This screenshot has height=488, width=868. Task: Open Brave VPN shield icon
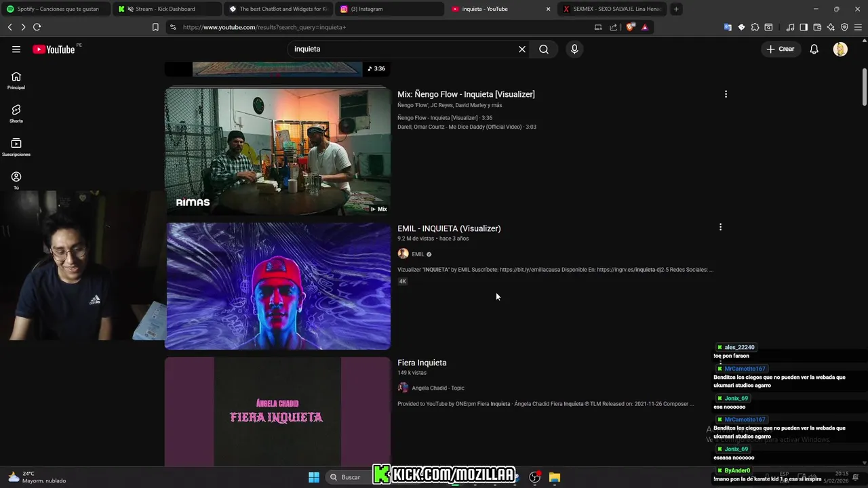click(844, 27)
